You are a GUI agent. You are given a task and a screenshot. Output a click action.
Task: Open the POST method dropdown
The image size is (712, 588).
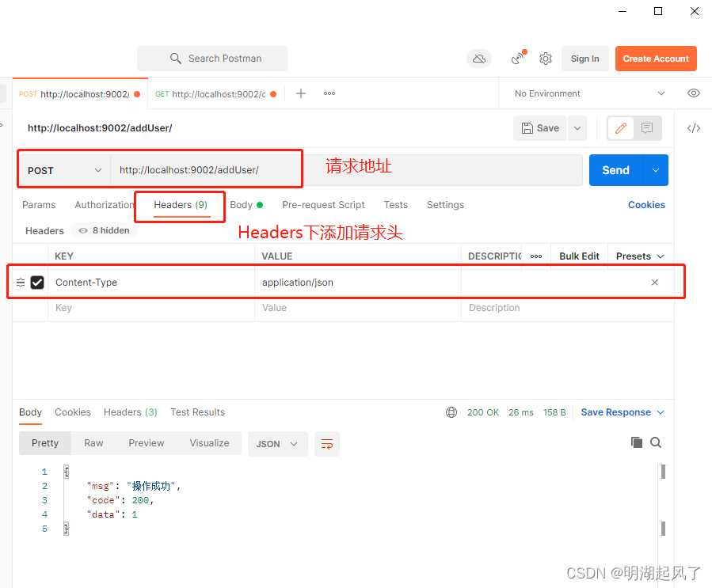pos(64,171)
